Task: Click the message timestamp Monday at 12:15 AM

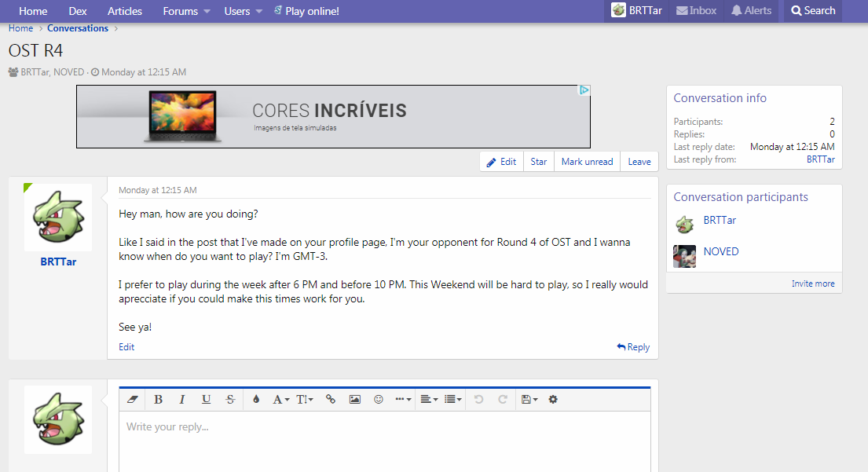Action: 157,190
